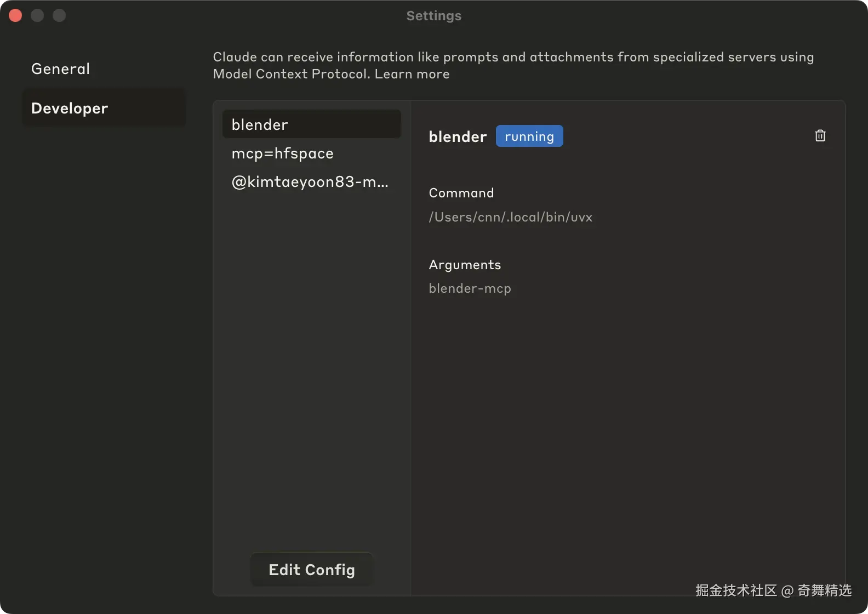Open the Learn more link
This screenshot has width=868, height=614.
(x=412, y=74)
